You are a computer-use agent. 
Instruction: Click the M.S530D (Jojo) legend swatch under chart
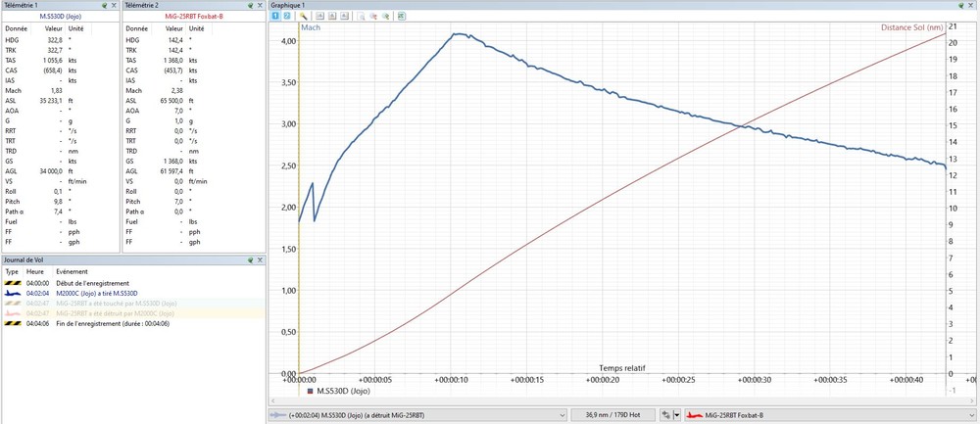[x=311, y=392]
